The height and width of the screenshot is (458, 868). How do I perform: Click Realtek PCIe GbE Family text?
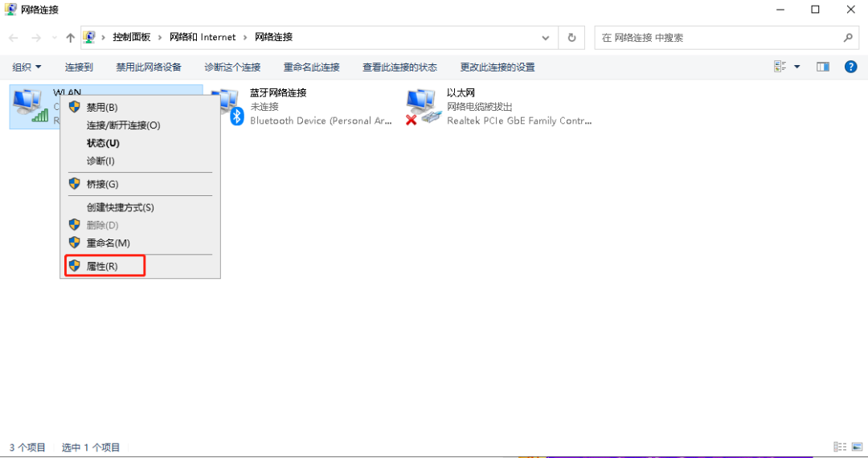[519, 121]
